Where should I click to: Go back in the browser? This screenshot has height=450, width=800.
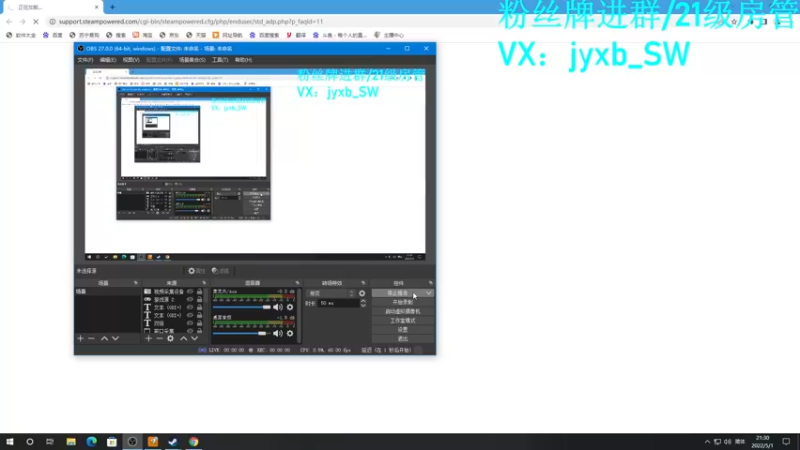(x=9, y=21)
